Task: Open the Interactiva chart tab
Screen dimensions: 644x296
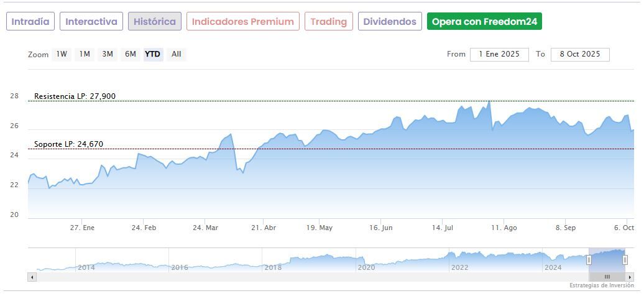Action: (91, 22)
